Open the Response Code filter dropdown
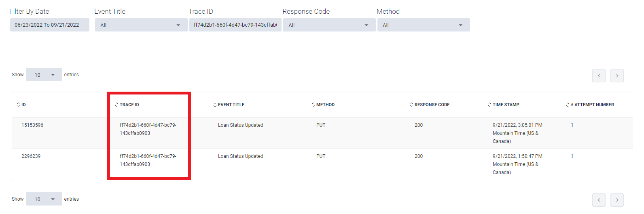644x214 pixels. click(x=329, y=25)
